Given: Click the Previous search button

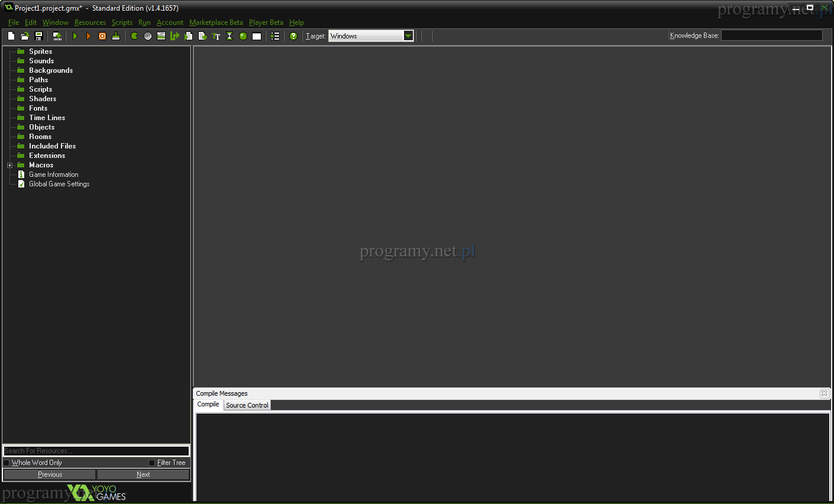Looking at the screenshot, I should pos(50,474).
